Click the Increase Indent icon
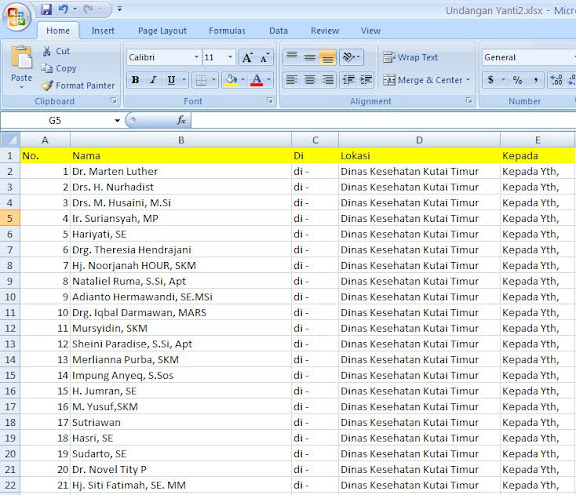576x495 pixels. click(366, 80)
